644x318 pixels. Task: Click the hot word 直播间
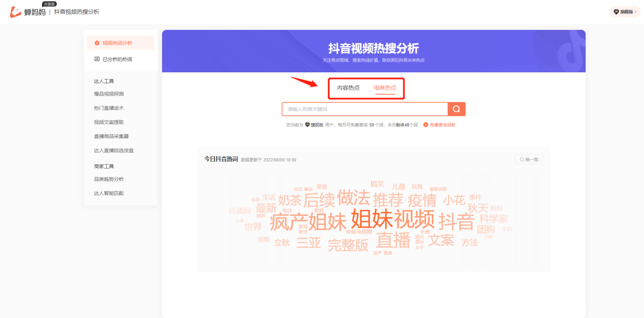(239, 210)
